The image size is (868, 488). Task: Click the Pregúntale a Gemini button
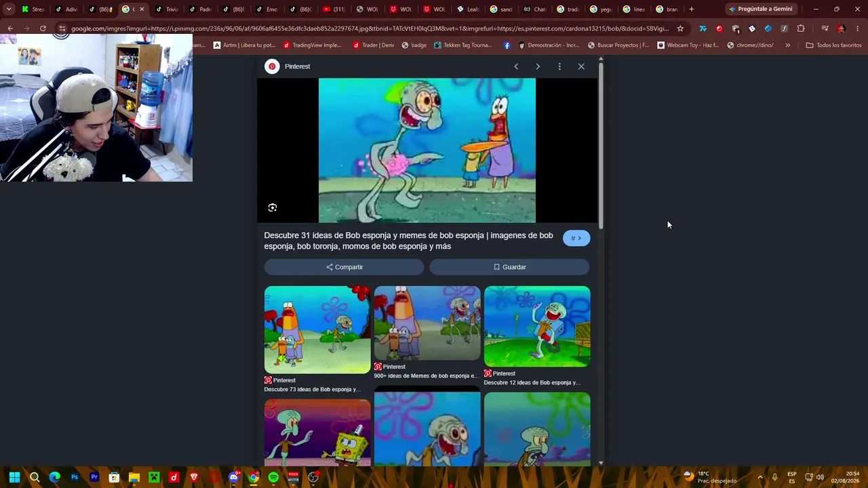[x=759, y=9]
